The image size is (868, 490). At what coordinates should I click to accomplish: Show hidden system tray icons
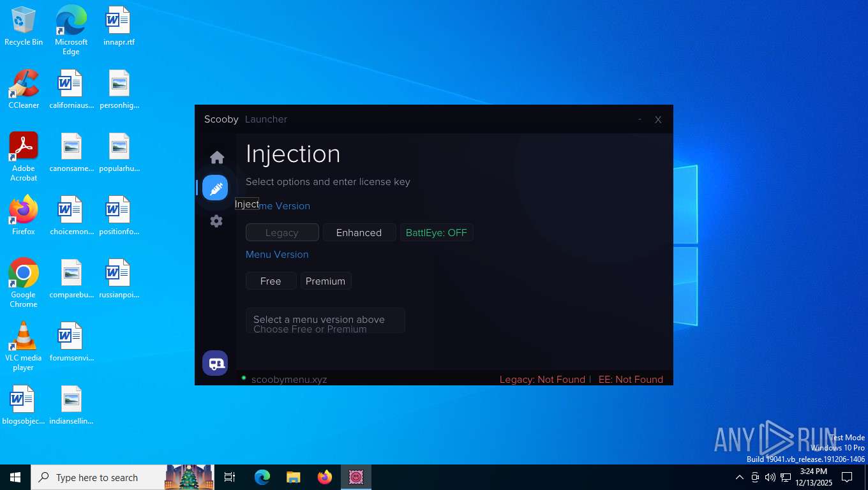point(740,477)
